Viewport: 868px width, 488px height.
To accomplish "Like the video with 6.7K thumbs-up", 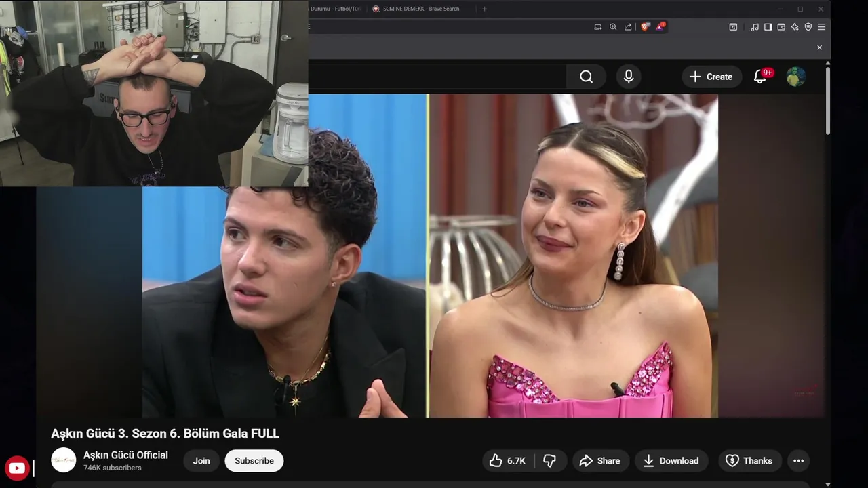I will pyautogui.click(x=508, y=461).
